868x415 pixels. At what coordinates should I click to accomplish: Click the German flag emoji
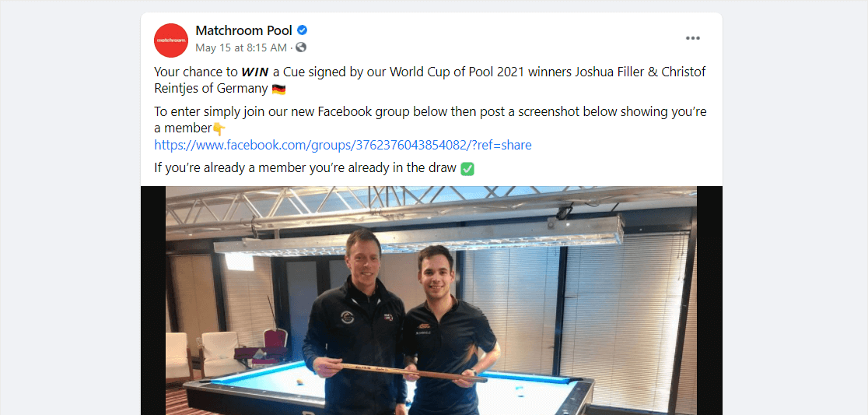pyautogui.click(x=279, y=89)
